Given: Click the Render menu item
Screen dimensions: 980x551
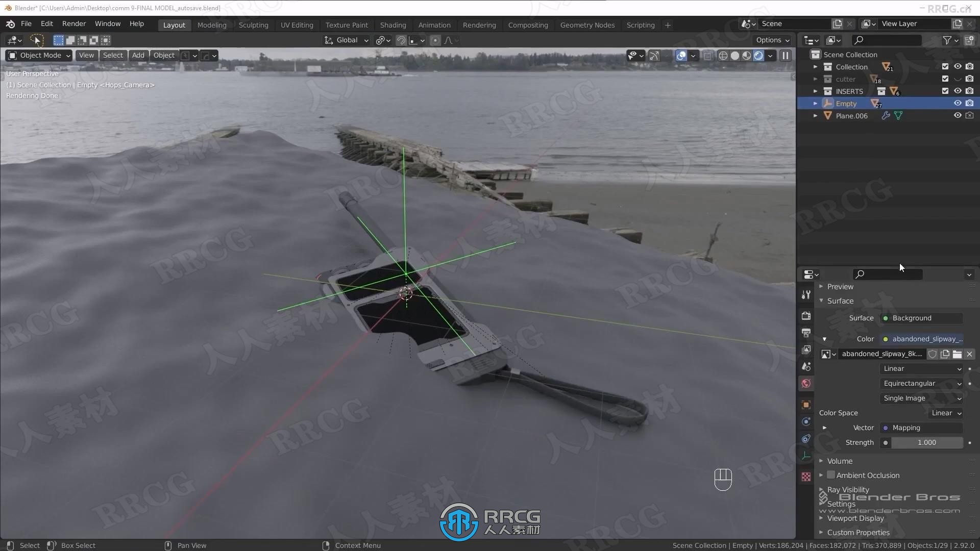Looking at the screenshot, I should tap(73, 23).
